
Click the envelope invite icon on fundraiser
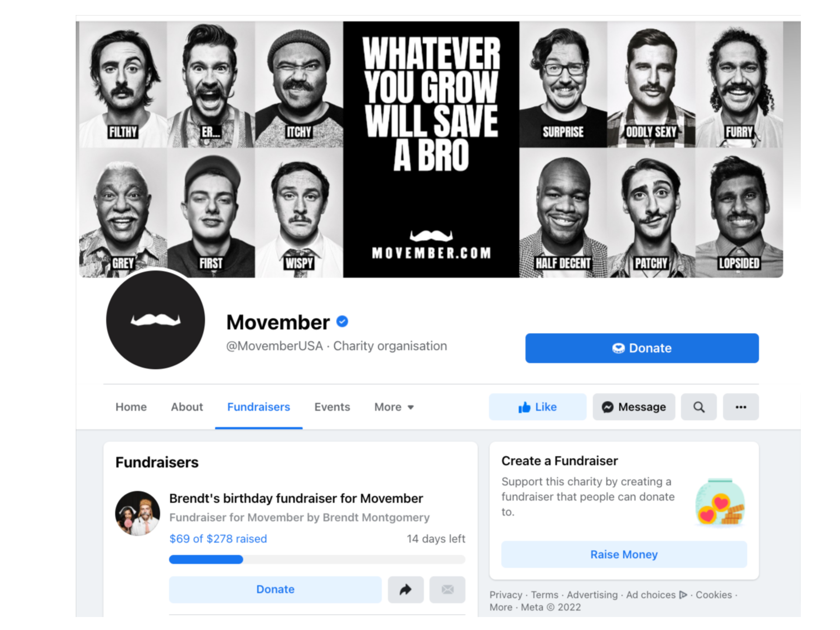click(447, 589)
